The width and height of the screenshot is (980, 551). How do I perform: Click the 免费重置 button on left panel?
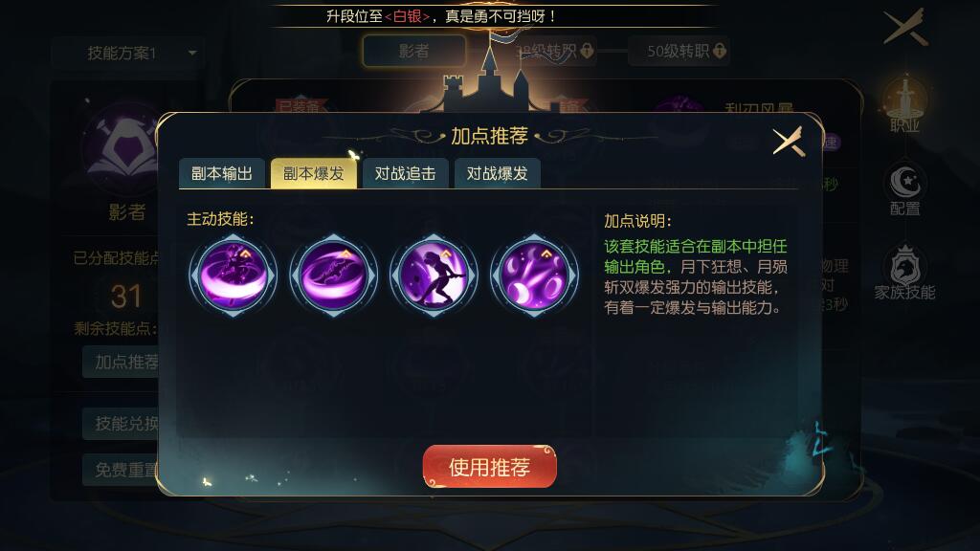[121, 470]
